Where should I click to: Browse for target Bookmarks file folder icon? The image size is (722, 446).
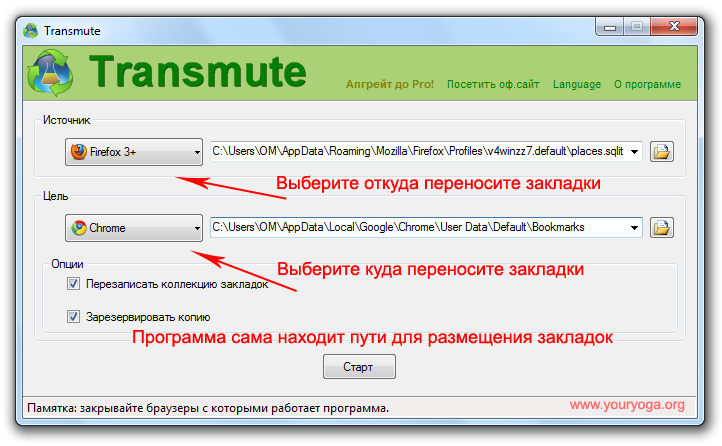coord(662,227)
